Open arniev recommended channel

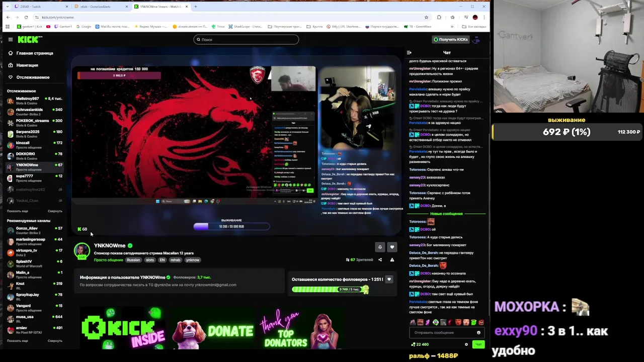(x=34, y=329)
